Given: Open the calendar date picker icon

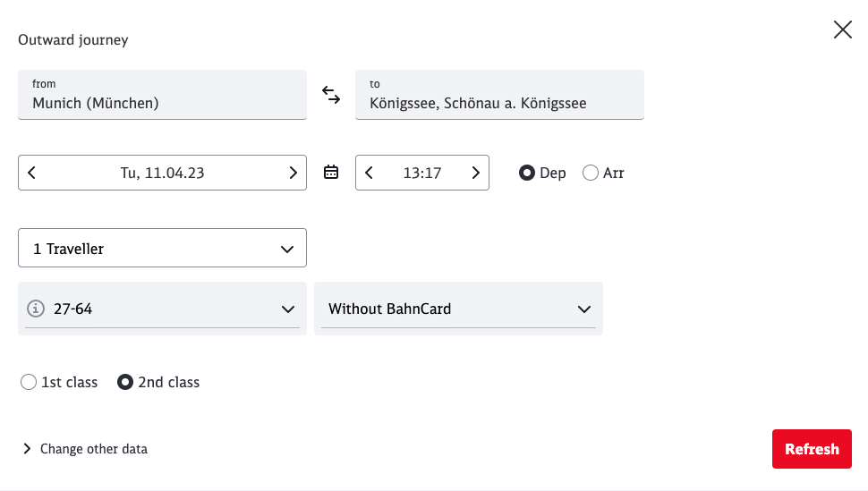Looking at the screenshot, I should click(x=331, y=172).
